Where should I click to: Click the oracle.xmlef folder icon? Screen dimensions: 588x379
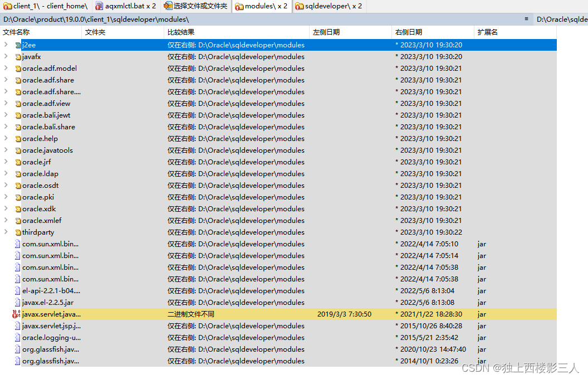point(18,221)
